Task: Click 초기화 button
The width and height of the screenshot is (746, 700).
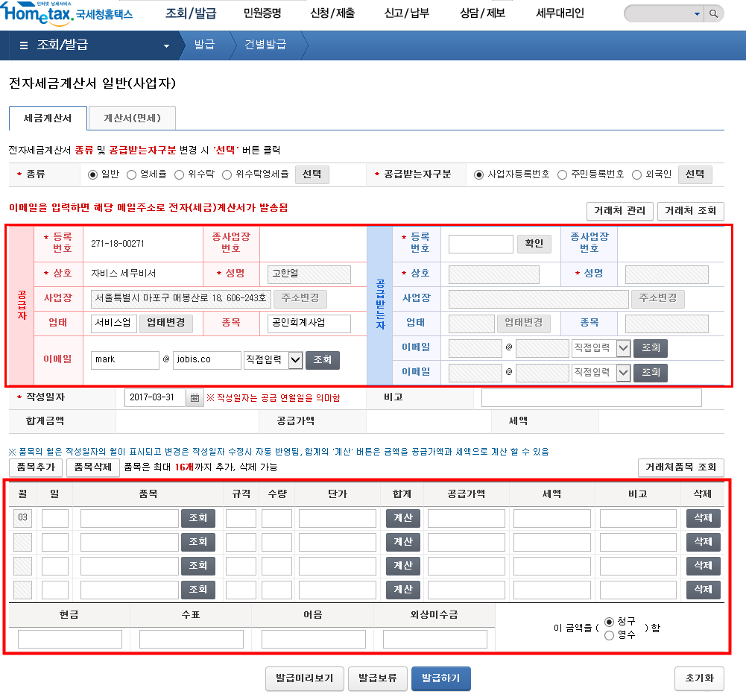Action: point(699,678)
